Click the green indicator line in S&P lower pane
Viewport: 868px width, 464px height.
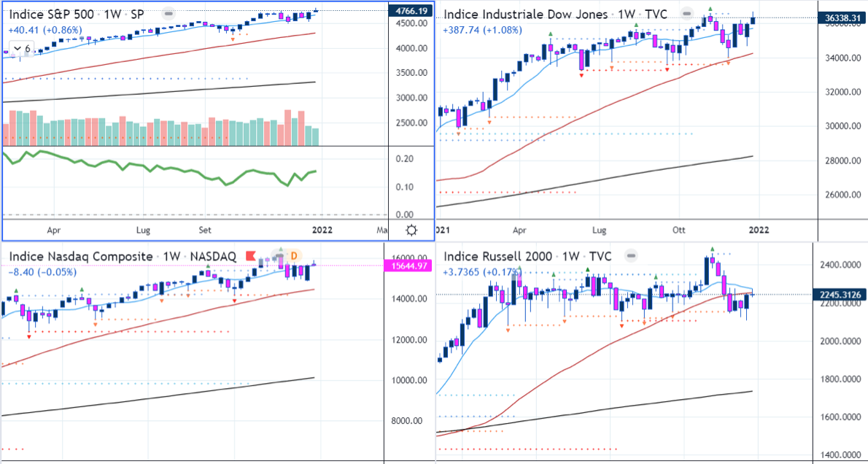pos(182,171)
